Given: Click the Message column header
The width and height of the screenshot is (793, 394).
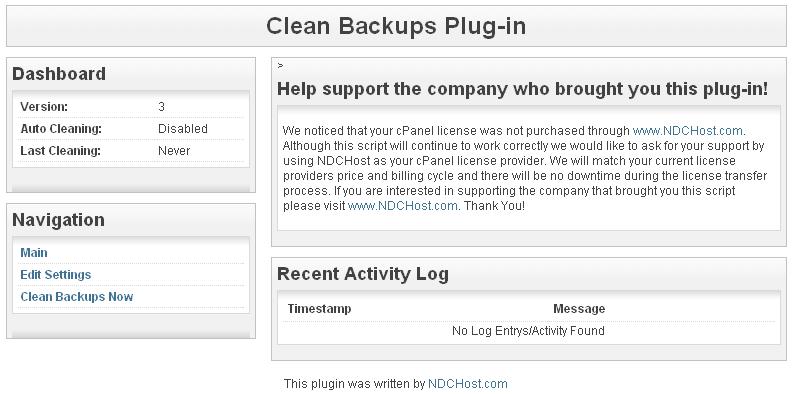Looking at the screenshot, I should [x=579, y=309].
